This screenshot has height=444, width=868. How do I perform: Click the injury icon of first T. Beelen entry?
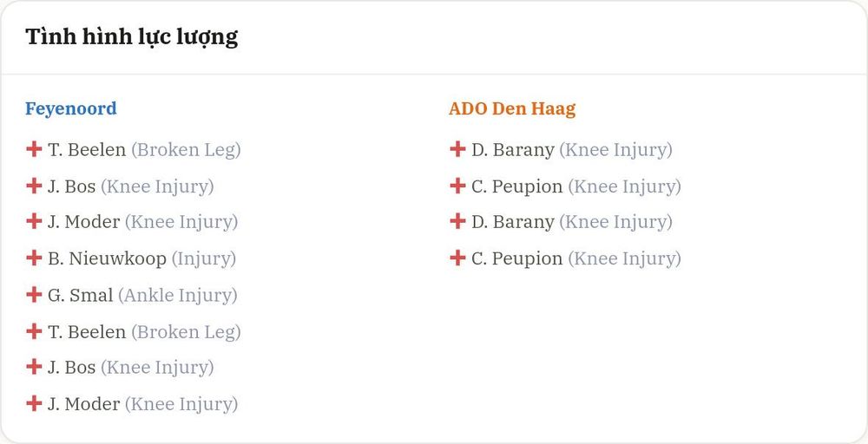(x=34, y=149)
